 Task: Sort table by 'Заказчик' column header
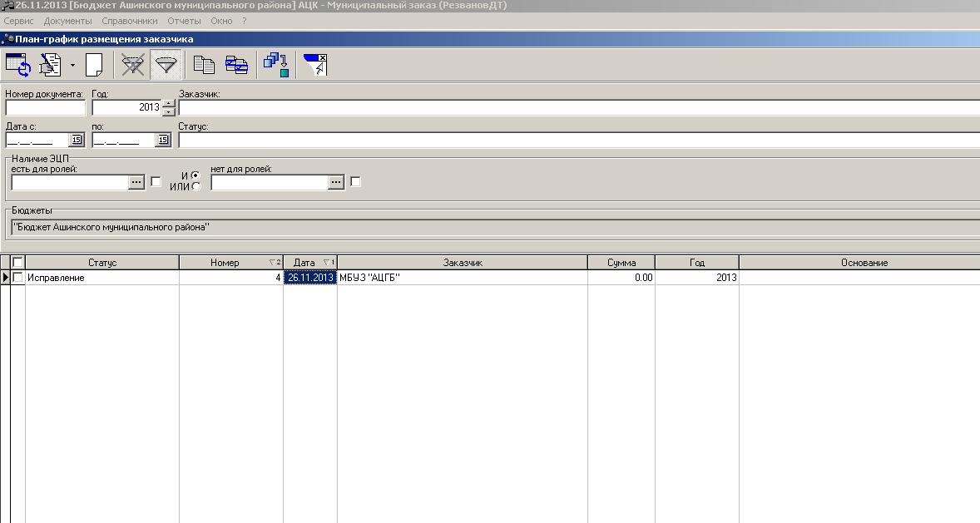pos(462,263)
